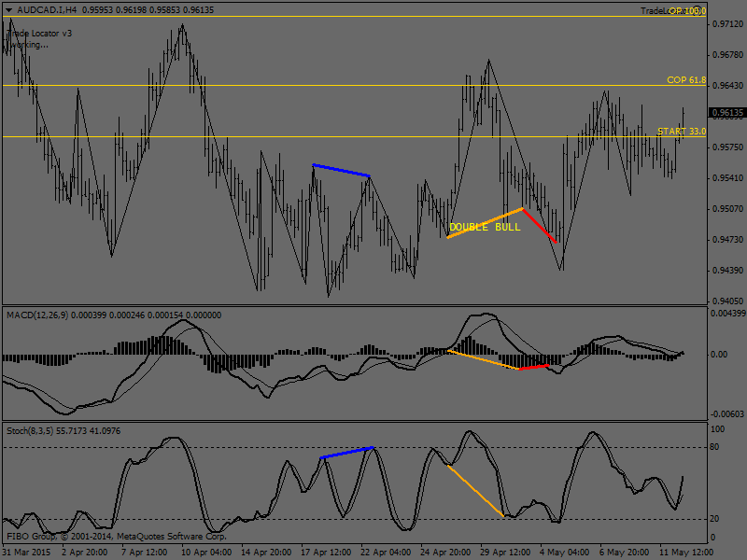Select the blue trendline on price chart
The width and height of the screenshot is (747, 560).
point(342,171)
